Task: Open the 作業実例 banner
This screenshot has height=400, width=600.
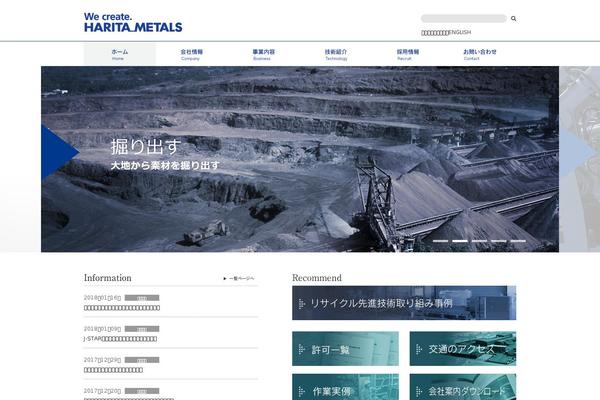Action: pos(346,387)
